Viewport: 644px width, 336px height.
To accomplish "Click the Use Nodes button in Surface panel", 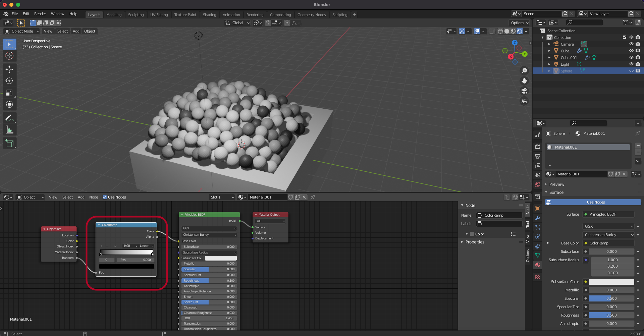I will (x=596, y=202).
